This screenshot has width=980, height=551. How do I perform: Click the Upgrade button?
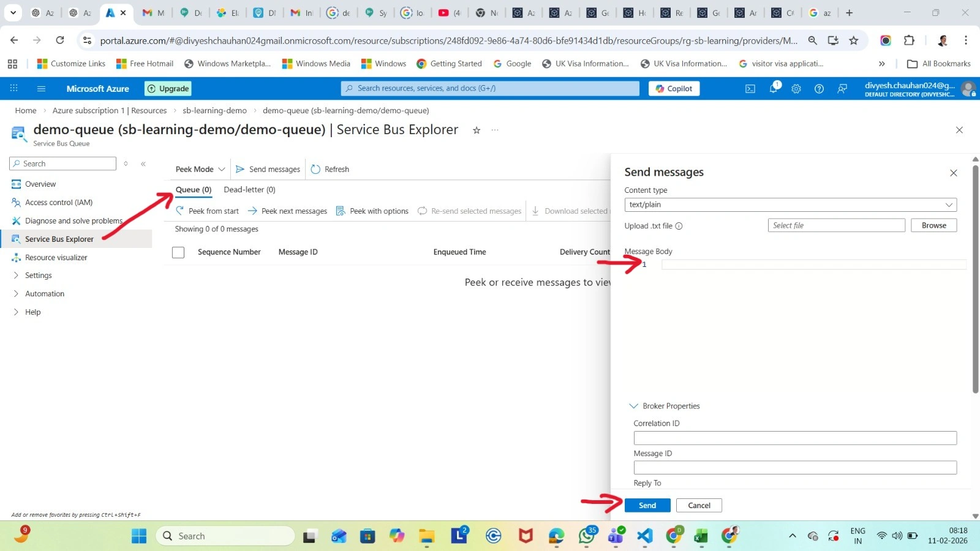(x=168, y=89)
